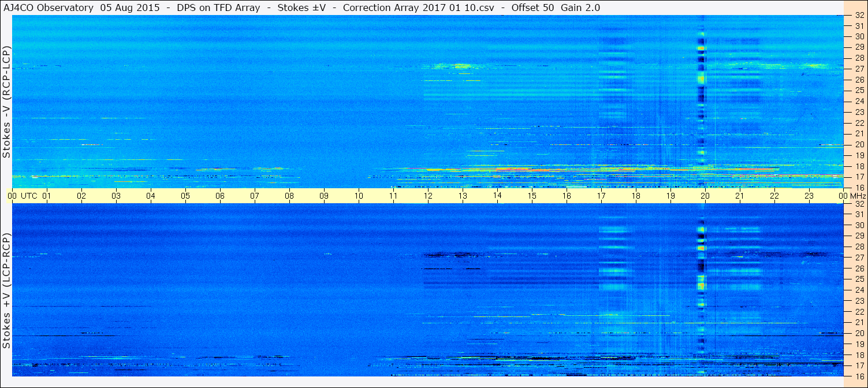This screenshot has height=388, width=868.
Task: Click the 30 MHz label on the Stokes -V scale
Action: [x=859, y=36]
